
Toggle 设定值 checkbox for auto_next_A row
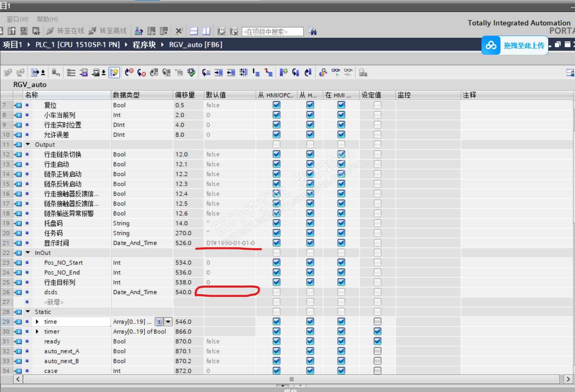(x=377, y=351)
